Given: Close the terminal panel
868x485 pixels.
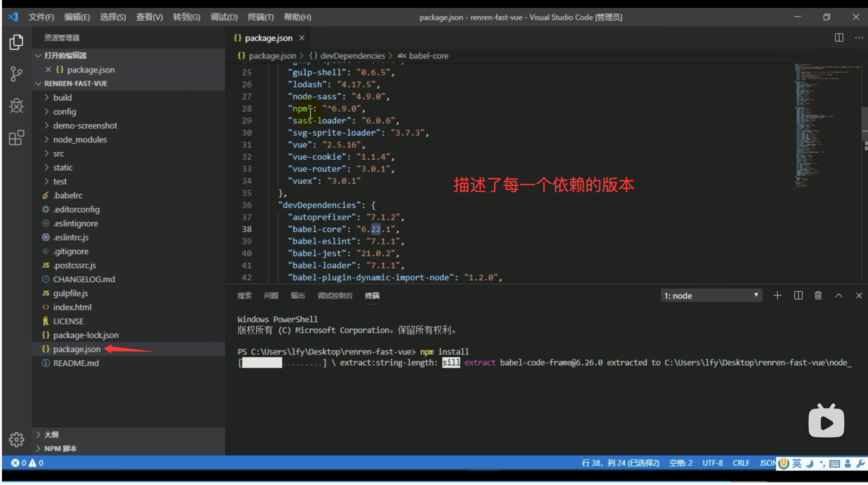Looking at the screenshot, I should pyautogui.click(x=858, y=296).
